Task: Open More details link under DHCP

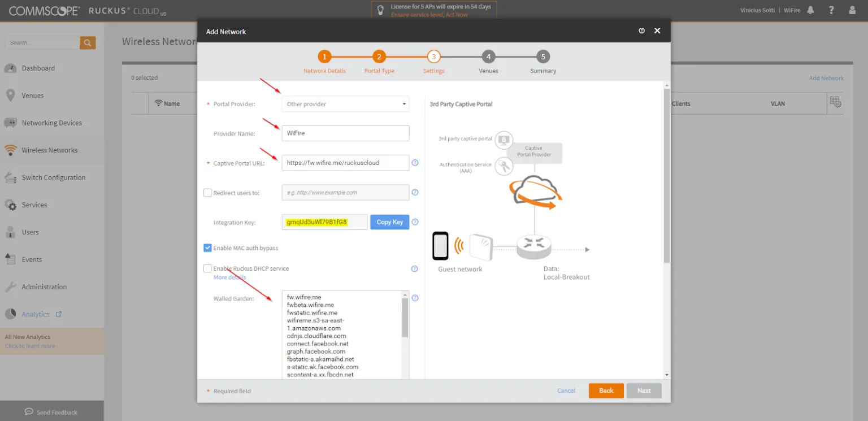Action: (230, 277)
